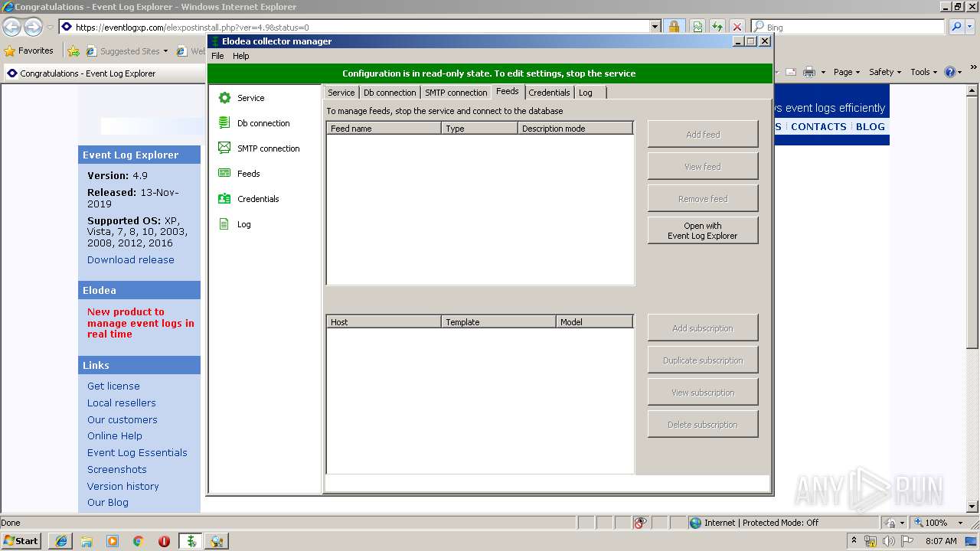
Task: Open the print options dropdown arrow
Action: click(x=823, y=72)
